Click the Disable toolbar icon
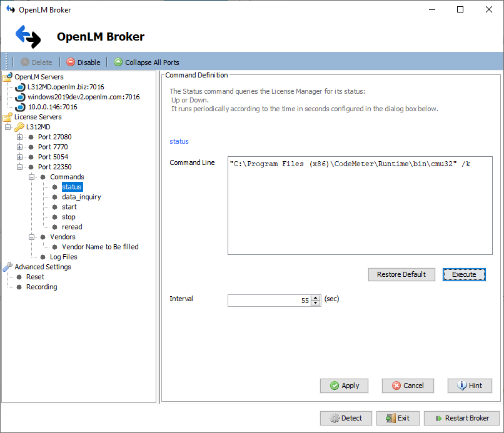The height and width of the screenshot is (433, 504). 71,62
